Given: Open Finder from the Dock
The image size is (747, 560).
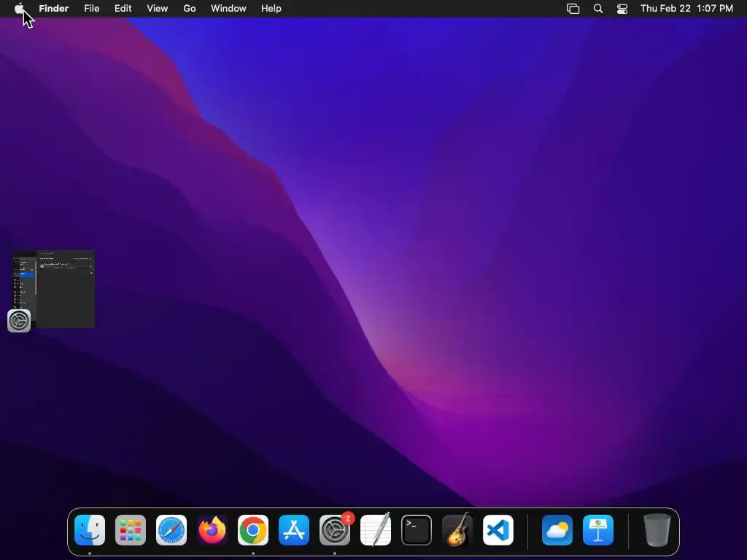Looking at the screenshot, I should (90, 530).
